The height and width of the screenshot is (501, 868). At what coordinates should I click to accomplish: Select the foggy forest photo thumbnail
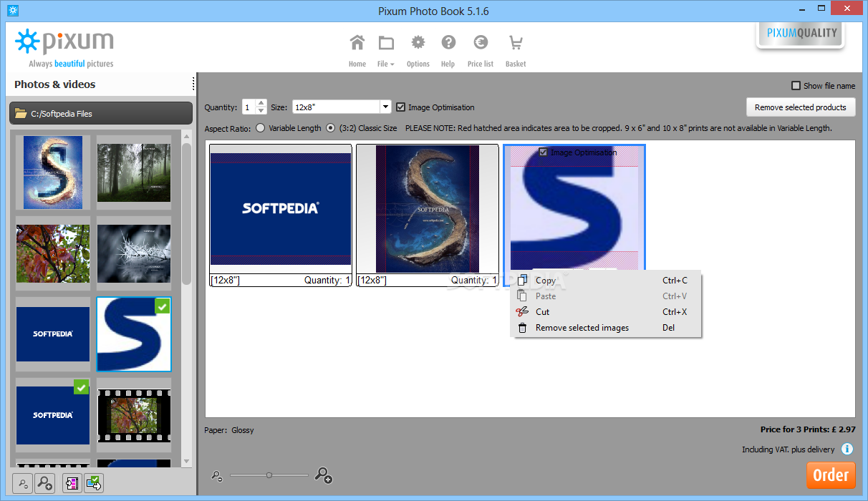pos(134,172)
